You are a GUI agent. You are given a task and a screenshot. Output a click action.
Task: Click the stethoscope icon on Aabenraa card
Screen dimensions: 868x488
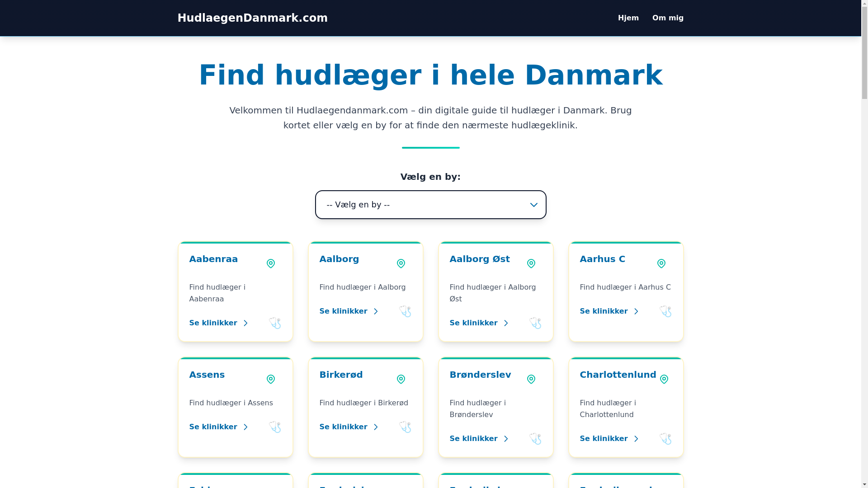click(275, 323)
